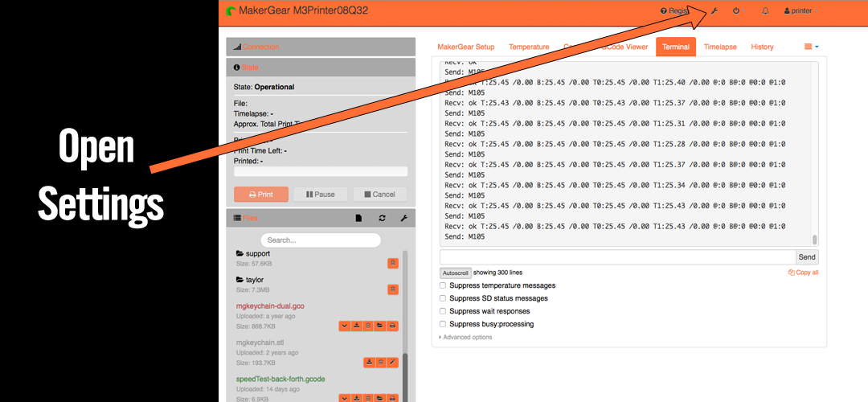Delete the taylor folder
Screen dimensions: 868x402
[x=392, y=289]
